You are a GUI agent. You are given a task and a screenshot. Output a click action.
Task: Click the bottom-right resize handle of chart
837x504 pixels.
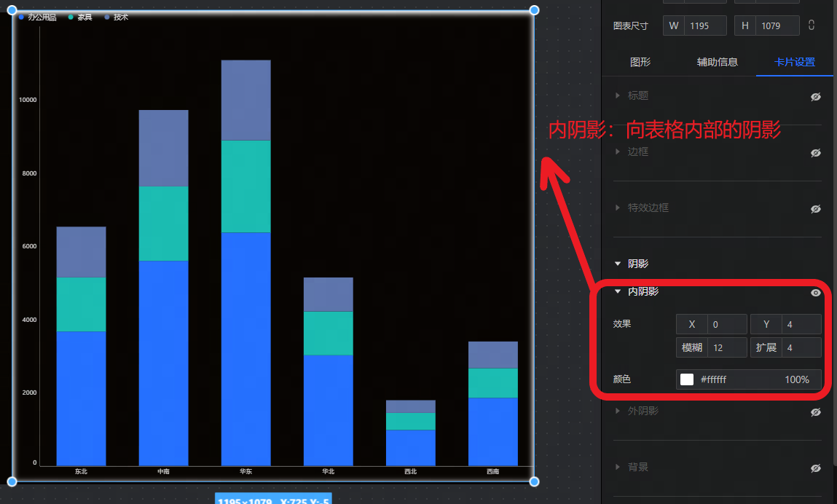(534, 481)
